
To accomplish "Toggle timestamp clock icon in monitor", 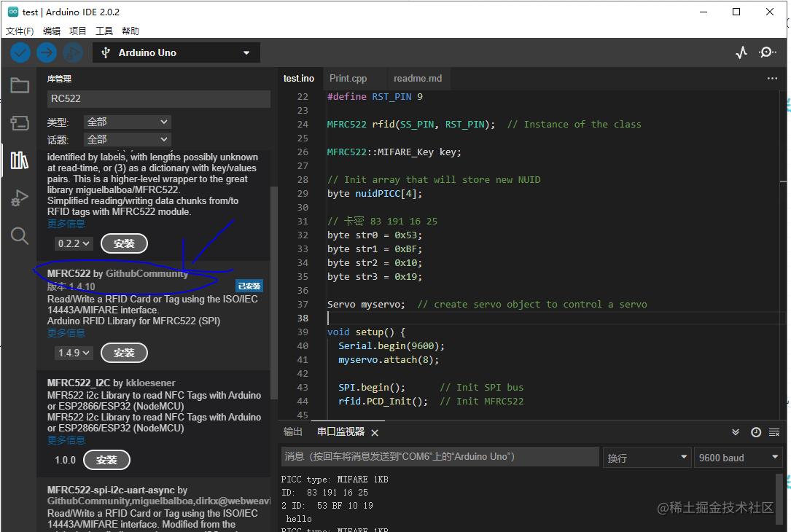I will click(756, 432).
